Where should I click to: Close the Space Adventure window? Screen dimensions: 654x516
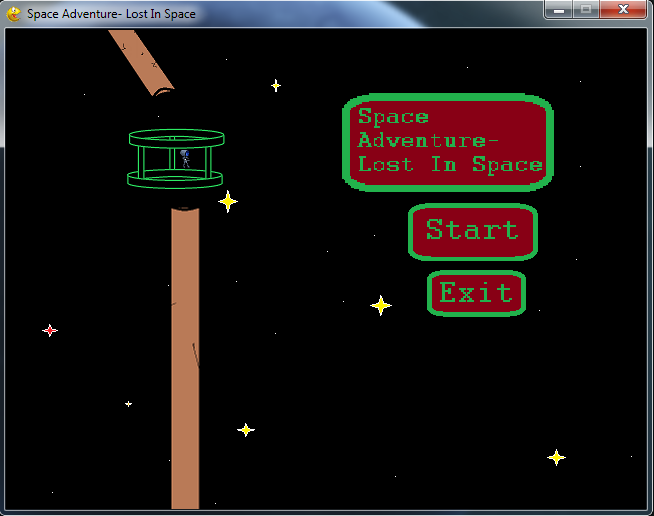(x=623, y=9)
